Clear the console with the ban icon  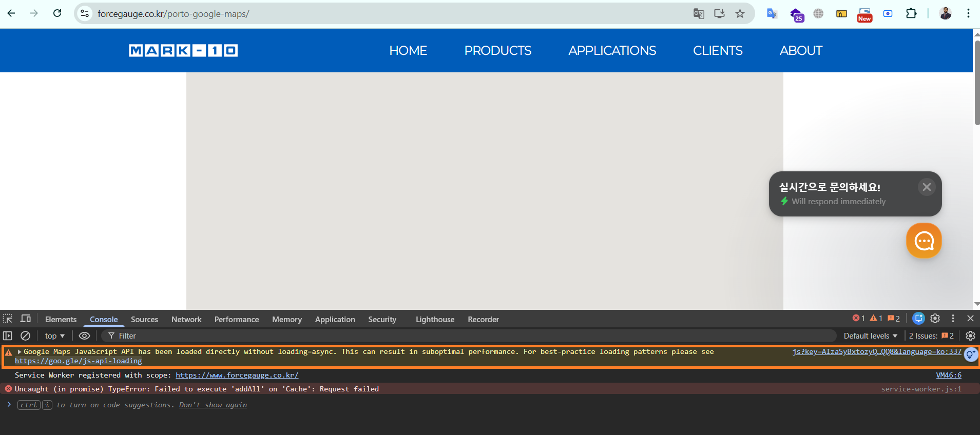tap(25, 335)
